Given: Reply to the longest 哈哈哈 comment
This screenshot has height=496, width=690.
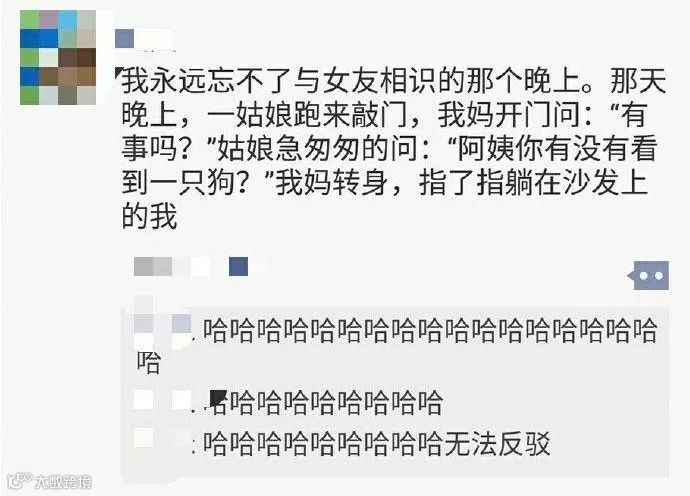Looking at the screenshot, I should click(x=396, y=346).
